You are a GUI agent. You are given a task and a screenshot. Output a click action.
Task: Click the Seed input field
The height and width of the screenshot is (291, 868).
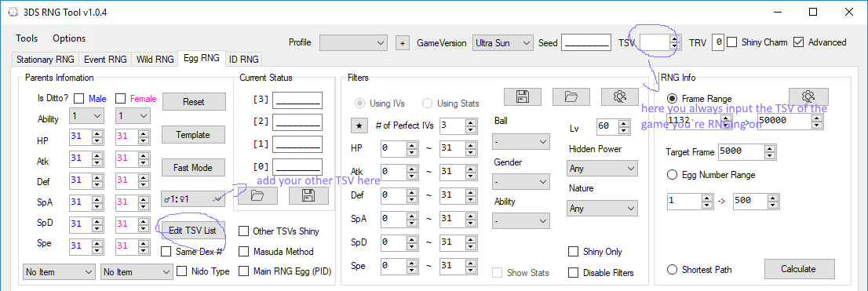pyautogui.click(x=585, y=42)
